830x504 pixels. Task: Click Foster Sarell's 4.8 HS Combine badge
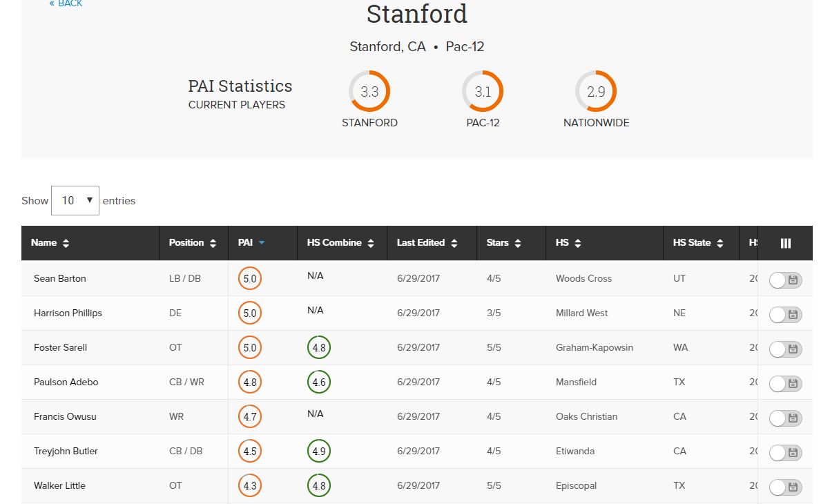[x=319, y=348]
